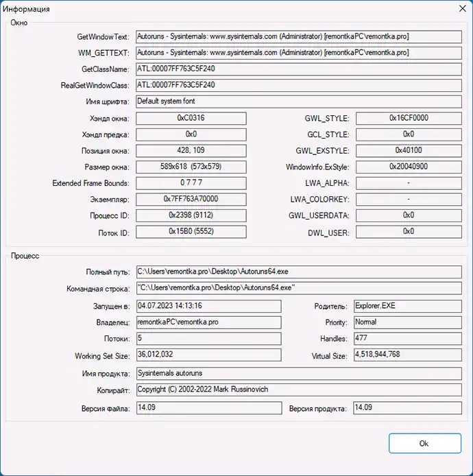Screen dimensions: 473x476
Task: Click the Потоки field showing 5
Action: click(209, 339)
